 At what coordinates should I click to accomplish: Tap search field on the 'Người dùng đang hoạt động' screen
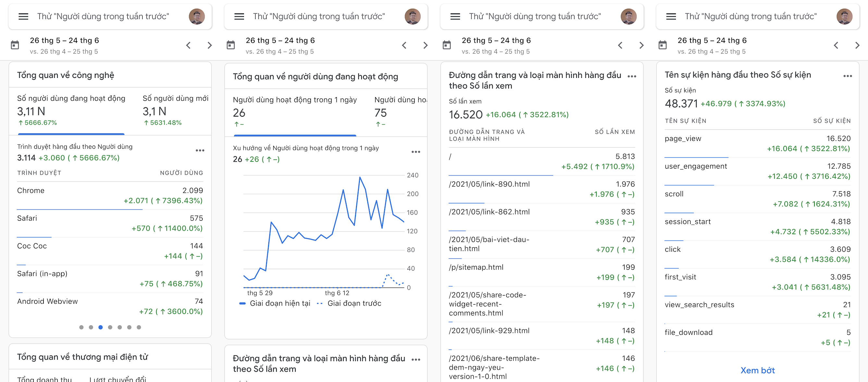pyautogui.click(x=319, y=17)
